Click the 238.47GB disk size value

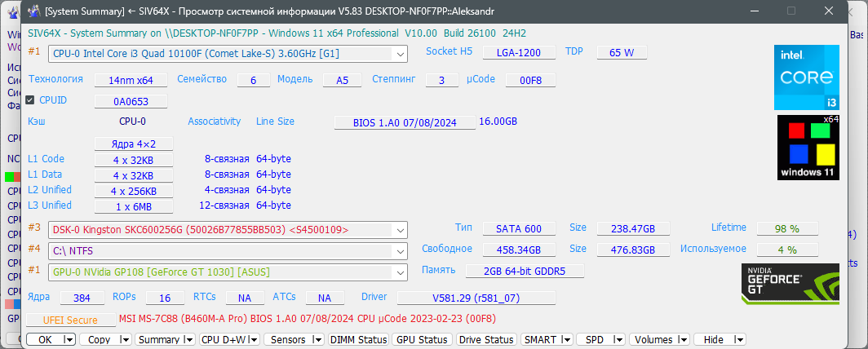[x=633, y=229]
